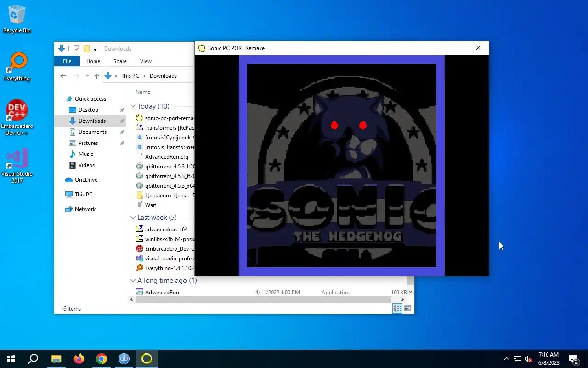The height and width of the screenshot is (368, 588).
Task: Open the Windows Start menu
Action: click(11, 359)
